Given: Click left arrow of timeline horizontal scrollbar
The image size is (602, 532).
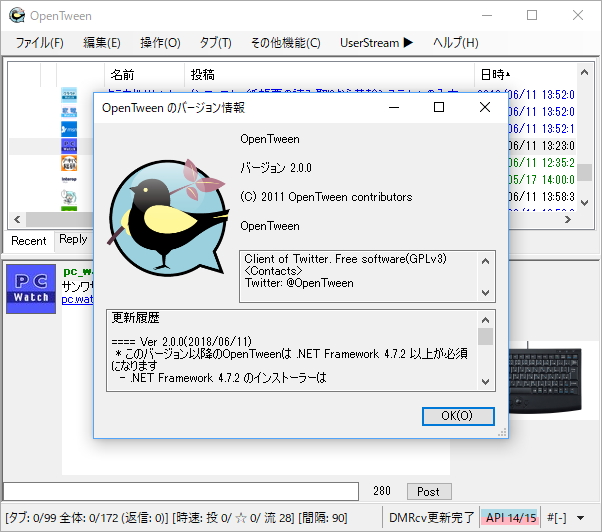Looking at the screenshot, I should pyautogui.click(x=17, y=220).
